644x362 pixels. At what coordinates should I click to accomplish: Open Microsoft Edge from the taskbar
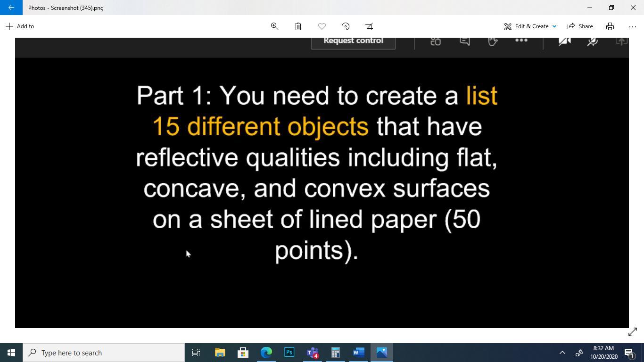coord(266,353)
